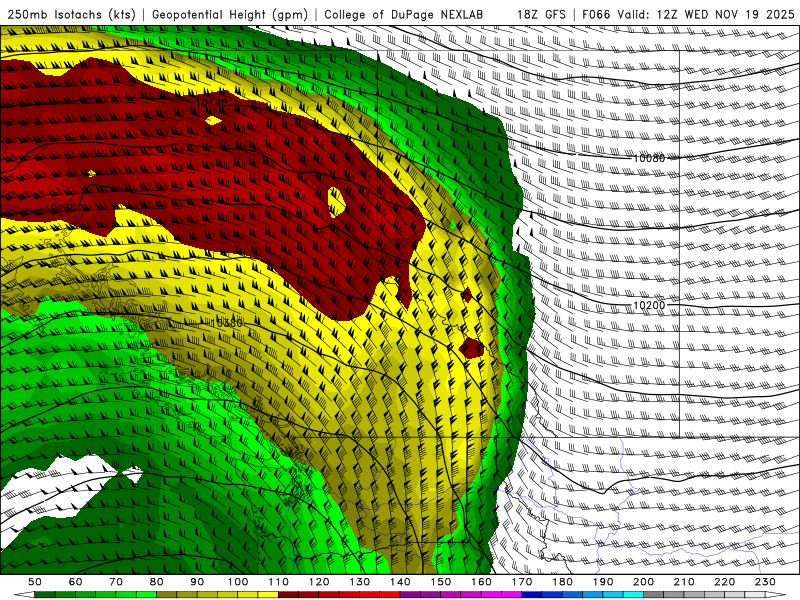Click the "250mb Isotachs (kts)" title text
The image size is (800, 600).
click(x=71, y=14)
